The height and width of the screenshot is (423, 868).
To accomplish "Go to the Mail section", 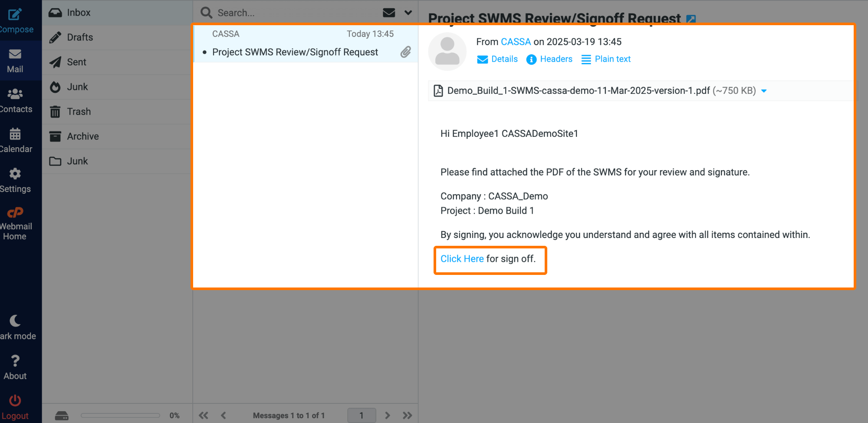I will pyautogui.click(x=15, y=61).
